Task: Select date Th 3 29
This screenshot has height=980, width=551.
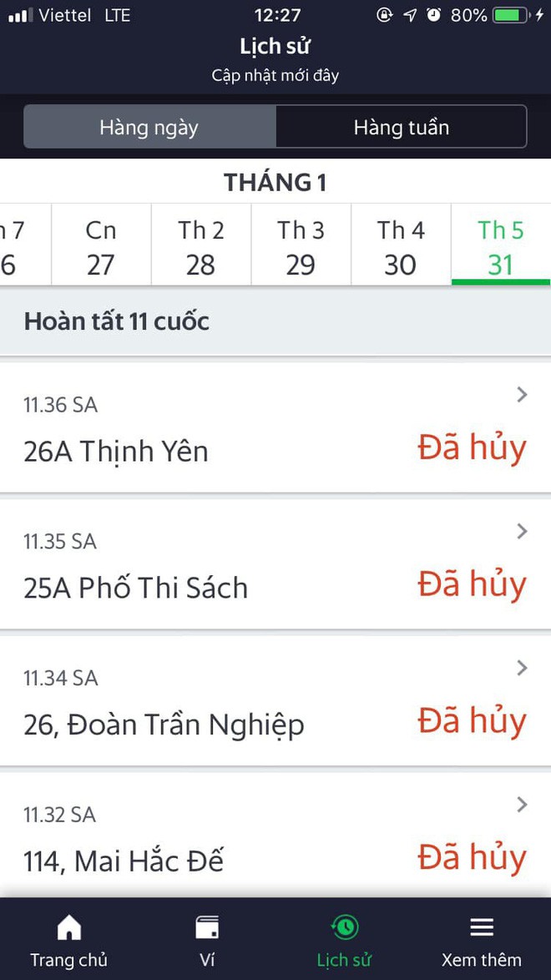Action: (x=301, y=245)
